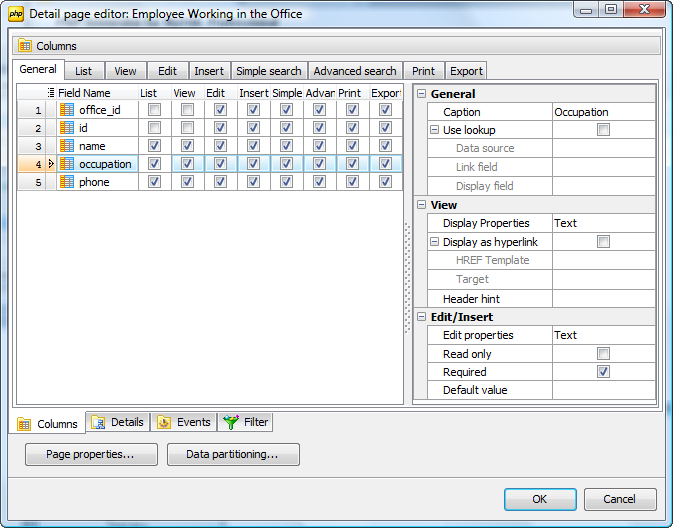Click the name field table icon
Image resolution: width=673 pixels, height=528 pixels.
coord(67,146)
